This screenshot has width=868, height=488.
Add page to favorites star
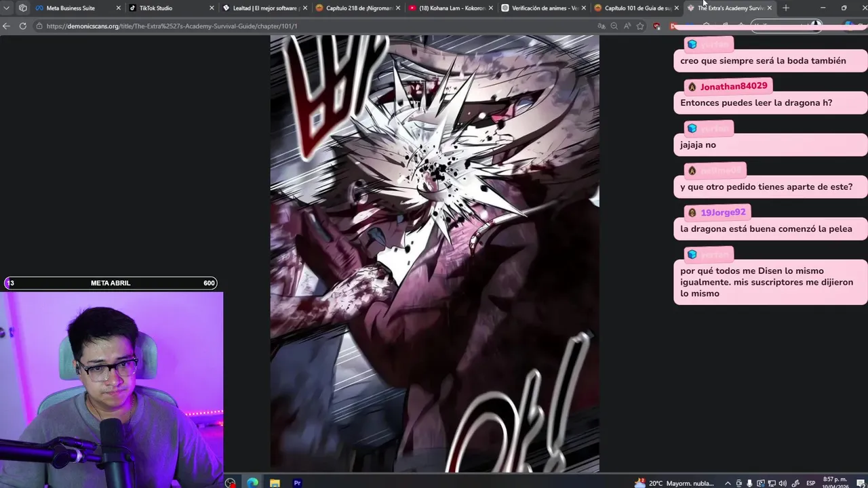click(640, 26)
